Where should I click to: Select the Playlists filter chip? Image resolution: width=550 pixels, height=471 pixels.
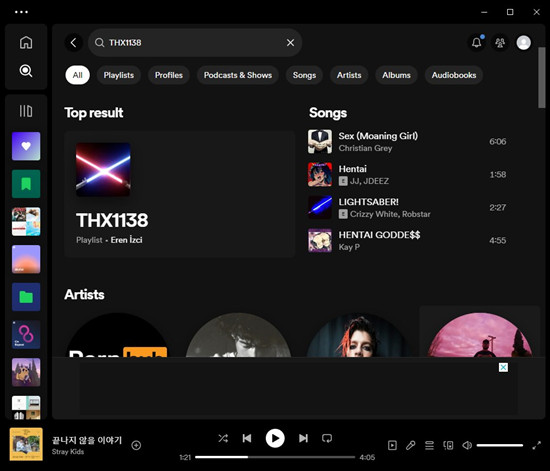pyautogui.click(x=119, y=75)
